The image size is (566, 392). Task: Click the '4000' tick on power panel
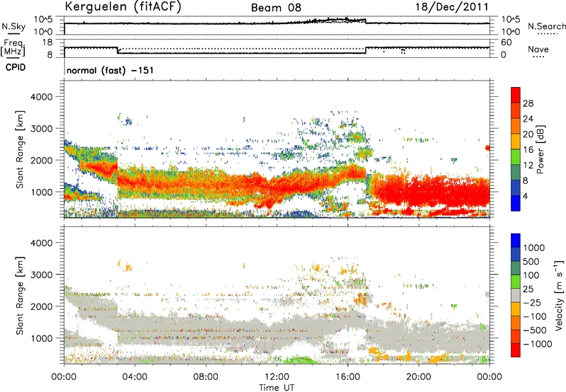[41, 97]
